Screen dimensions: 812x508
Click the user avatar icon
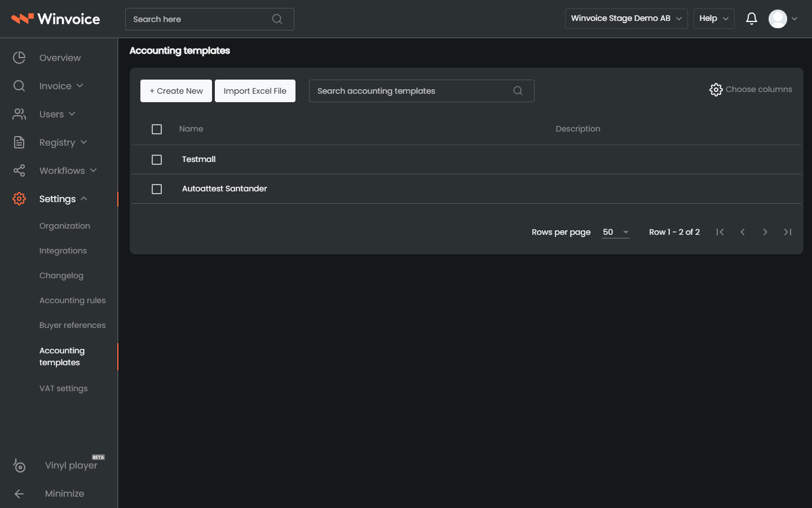[778, 19]
